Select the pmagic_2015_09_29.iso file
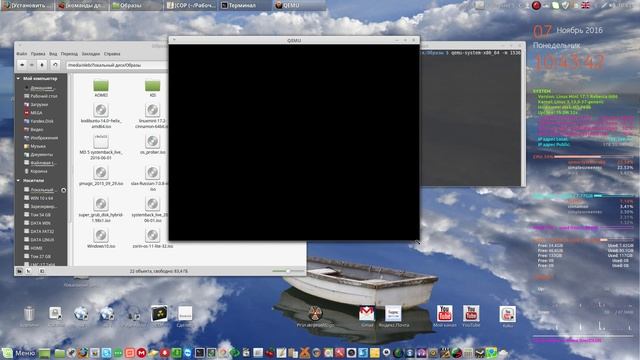 coord(101,176)
